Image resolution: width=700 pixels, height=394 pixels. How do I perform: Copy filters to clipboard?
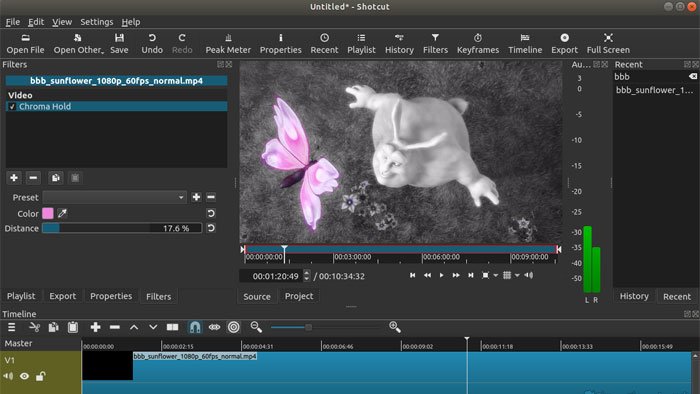click(x=55, y=178)
